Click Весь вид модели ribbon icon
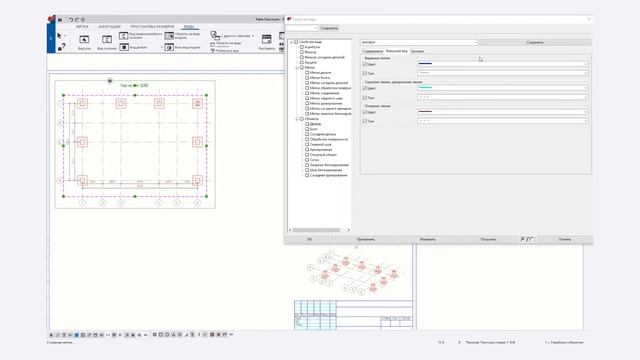 click(169, 47)
